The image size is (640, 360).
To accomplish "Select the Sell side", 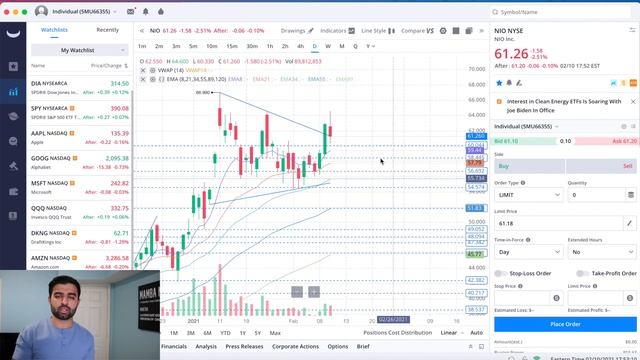I will (x=601, y=166).
